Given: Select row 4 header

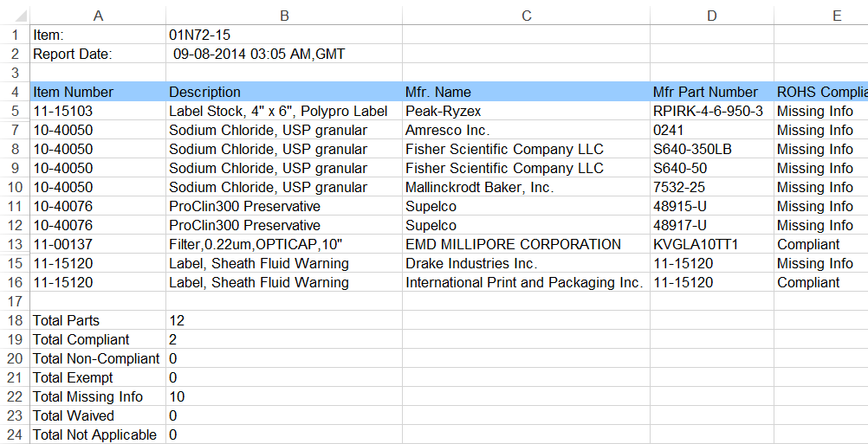Looking at the screenshot, I should (15, 92).
